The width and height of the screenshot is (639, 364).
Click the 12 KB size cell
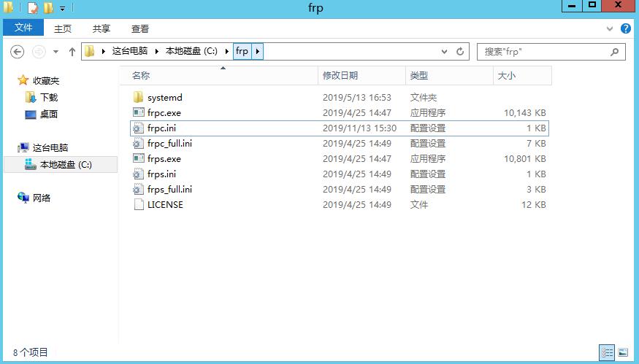[x=534, y=205]
